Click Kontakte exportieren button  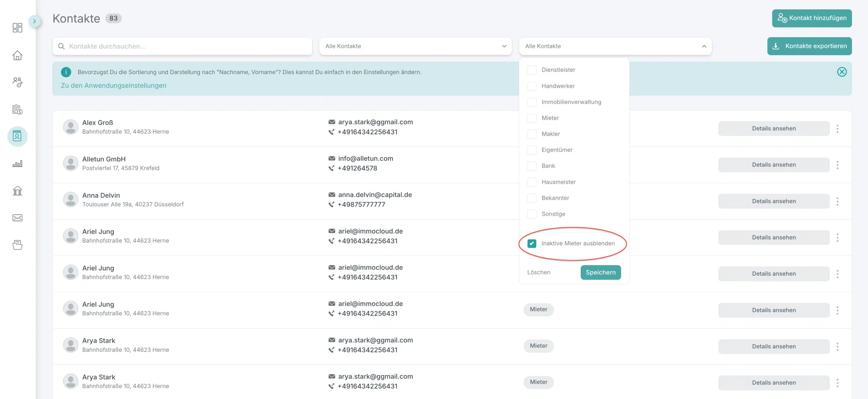(809, 46)
